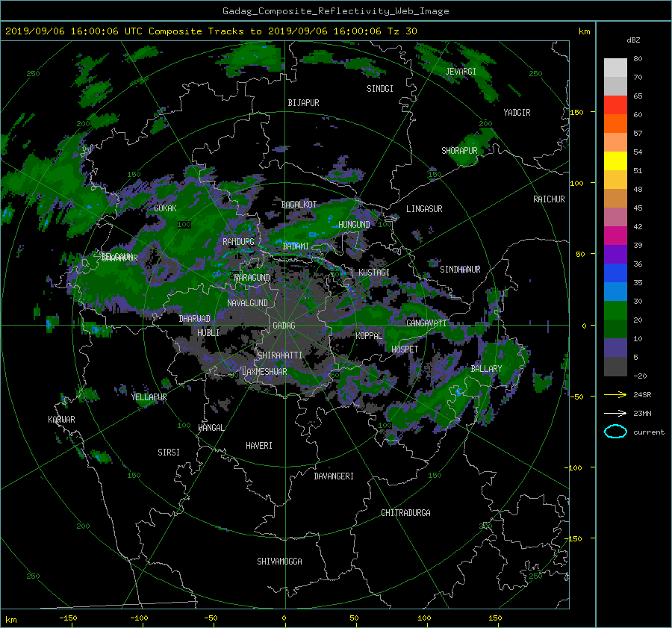Select the green 30 dBZ color swatch

click(x=615, y=311)
